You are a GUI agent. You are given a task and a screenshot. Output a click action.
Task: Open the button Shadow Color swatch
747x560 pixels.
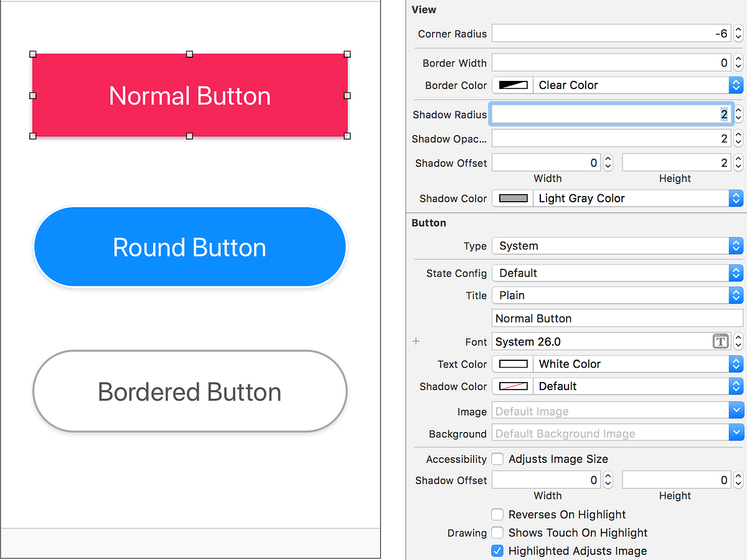[x=512, y=386]
